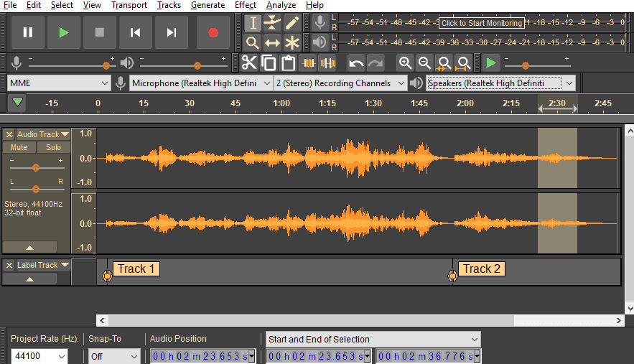634x364 pixels.
Task: Select the Draw pencil tool
Action: point(292,23)
